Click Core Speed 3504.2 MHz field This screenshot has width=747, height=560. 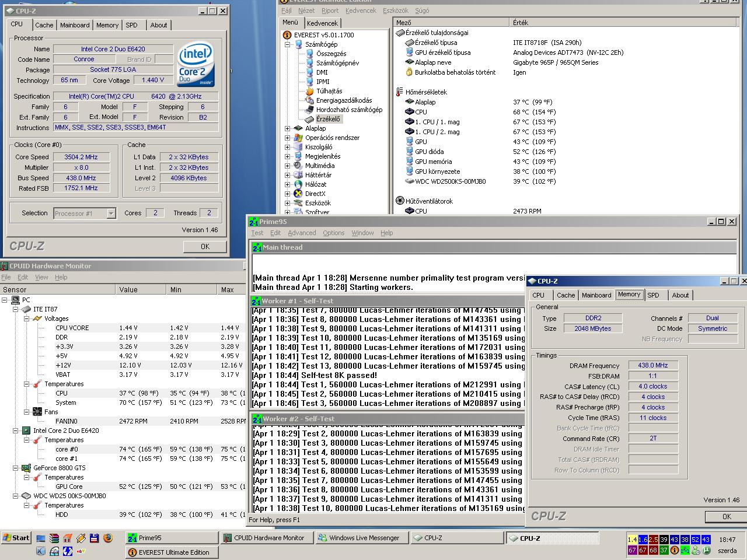tap(82, 157)
